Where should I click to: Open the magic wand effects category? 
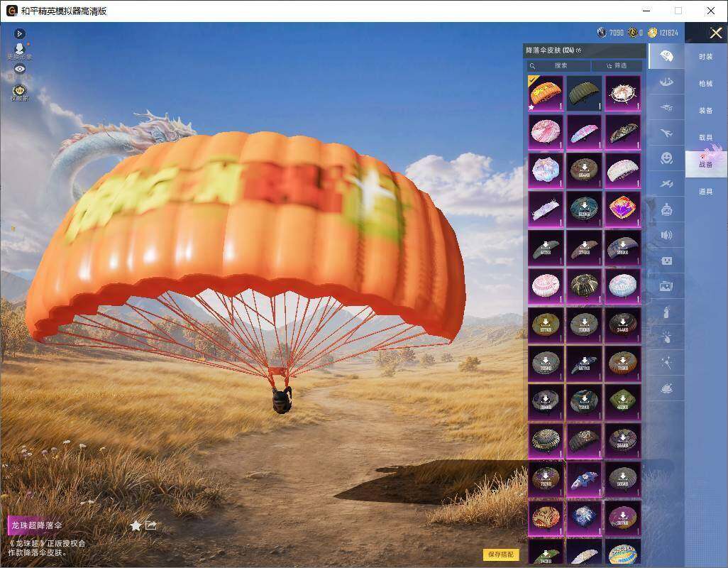666,363
